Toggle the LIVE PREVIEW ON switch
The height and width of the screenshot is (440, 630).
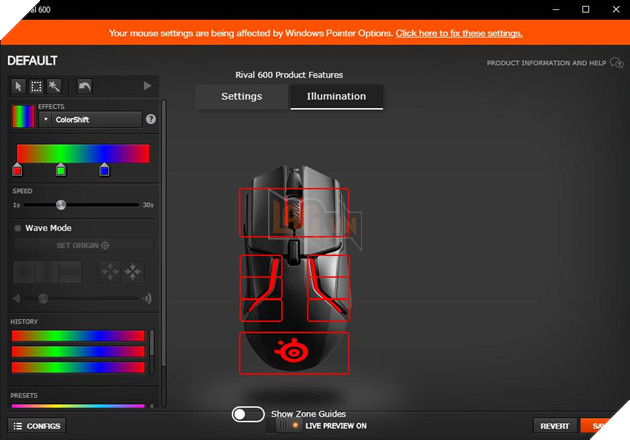pyautogui.click(x=289, y=425)
